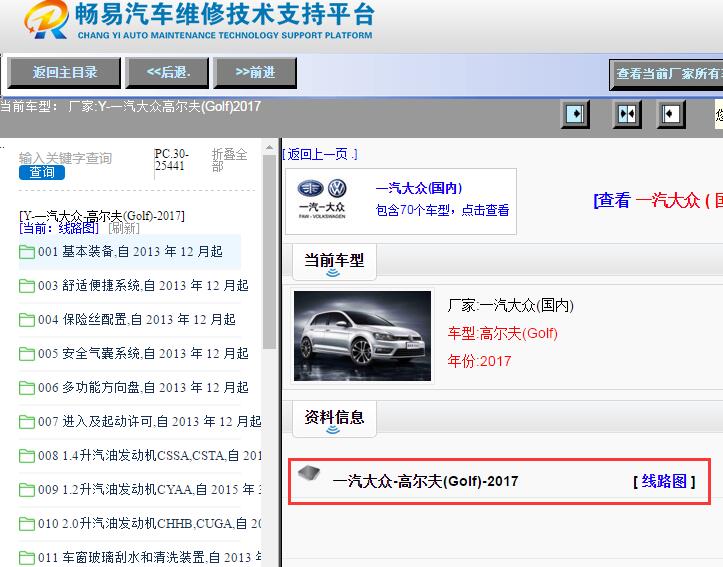Click the silver Golf car thumbnail
Screen dimensions: 723x567
click(362, 336)
